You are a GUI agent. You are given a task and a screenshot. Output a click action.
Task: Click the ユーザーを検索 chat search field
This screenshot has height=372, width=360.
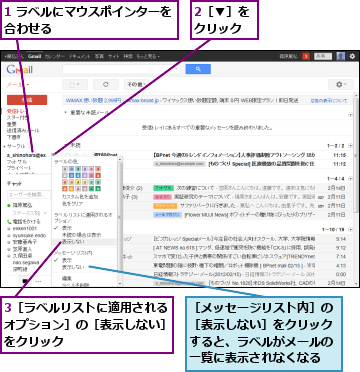[x=29, y=195]
